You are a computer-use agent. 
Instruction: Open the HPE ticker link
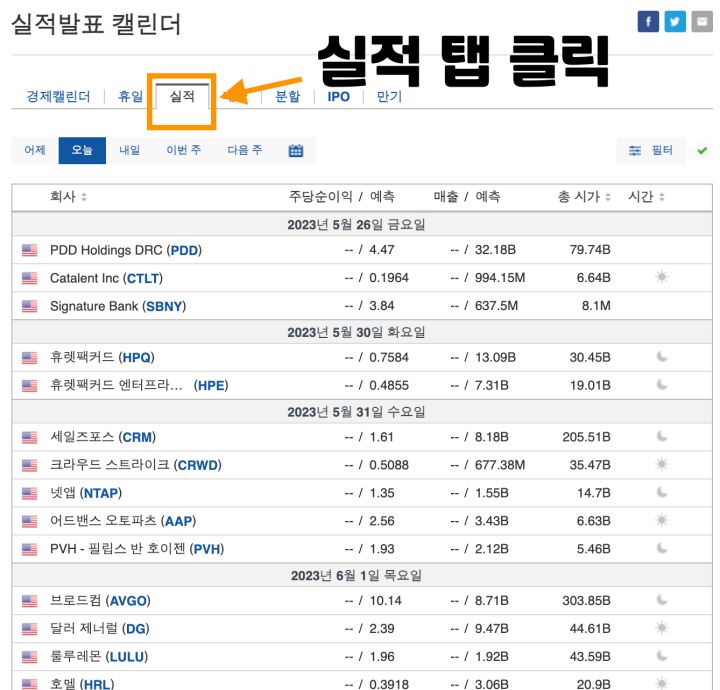[211, 386]
